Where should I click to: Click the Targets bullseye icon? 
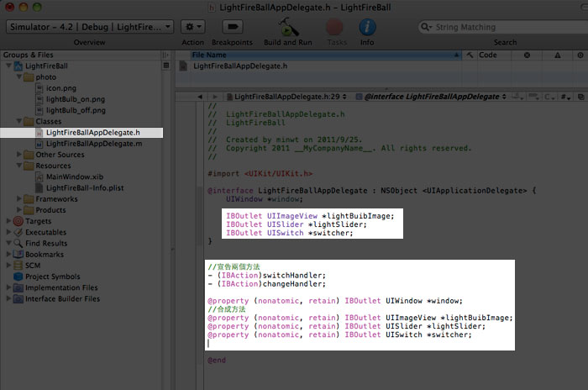(x=18, y=221)
